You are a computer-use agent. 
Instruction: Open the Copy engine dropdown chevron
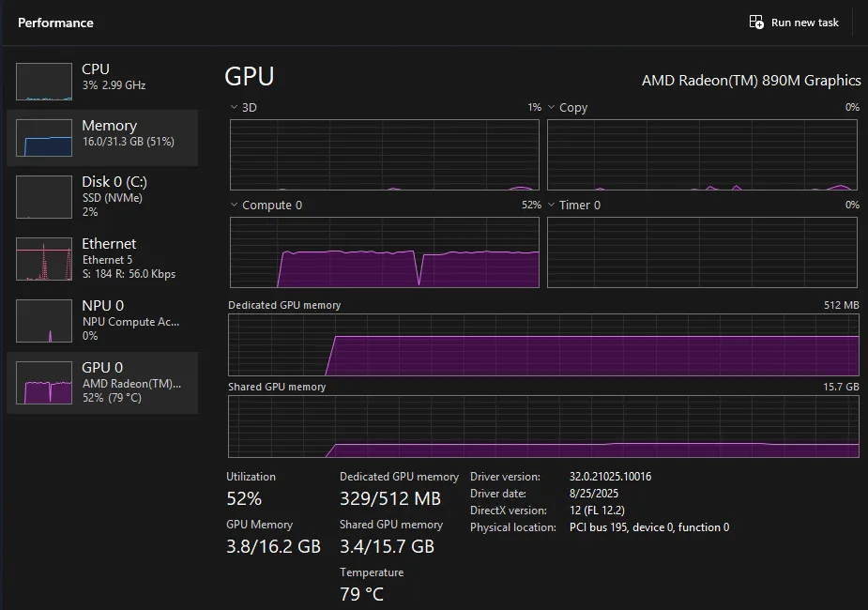[552, 107]
